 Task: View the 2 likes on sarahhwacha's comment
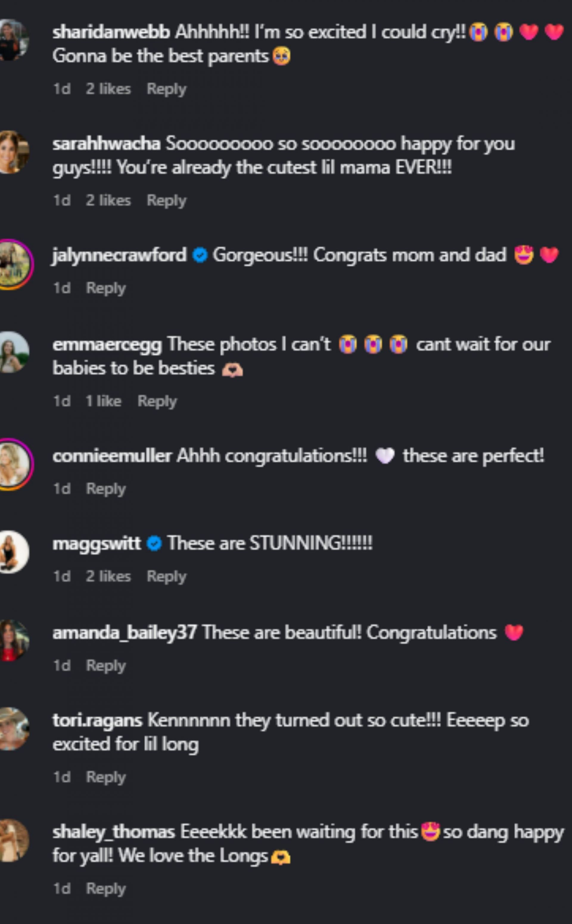[x=108, y=200]
